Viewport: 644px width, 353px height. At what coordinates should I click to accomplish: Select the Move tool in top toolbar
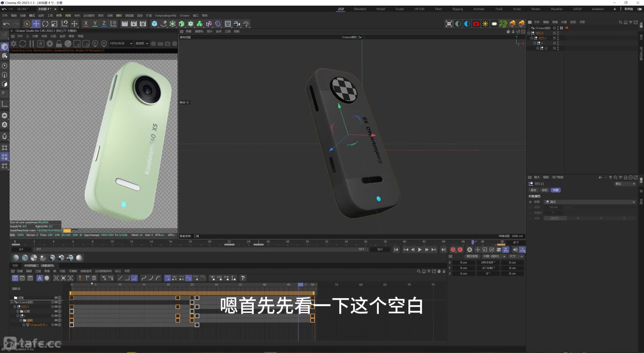coord(36,24)
